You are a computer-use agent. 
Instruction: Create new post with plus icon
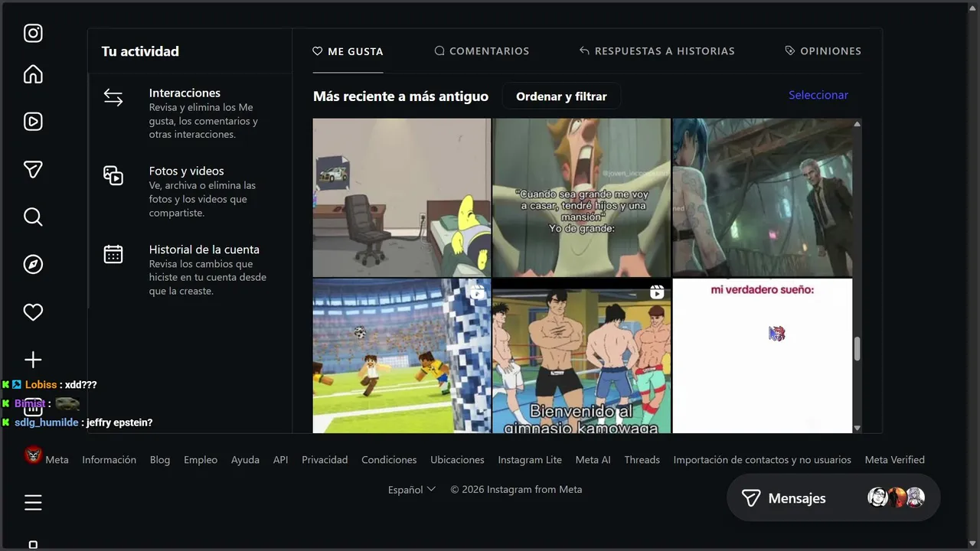[33, 360]
